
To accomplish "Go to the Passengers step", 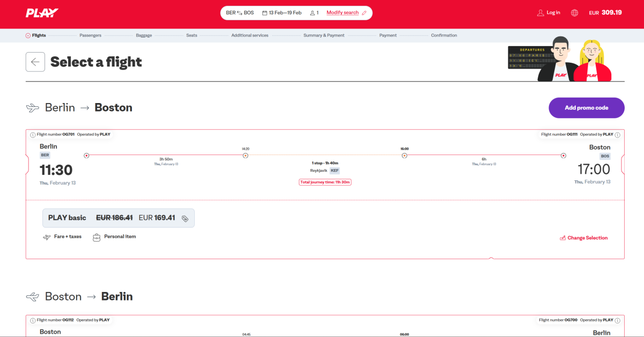I will [90, 35].
